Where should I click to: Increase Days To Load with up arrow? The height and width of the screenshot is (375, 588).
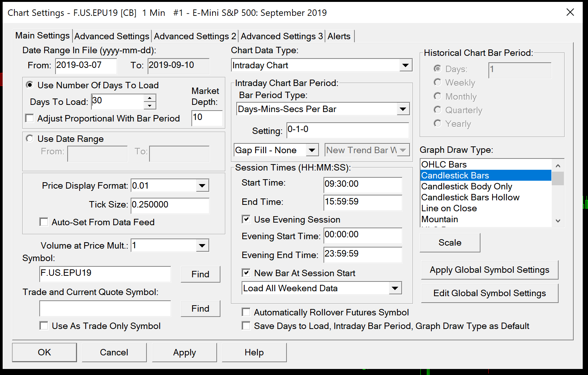tap(150, 98)
